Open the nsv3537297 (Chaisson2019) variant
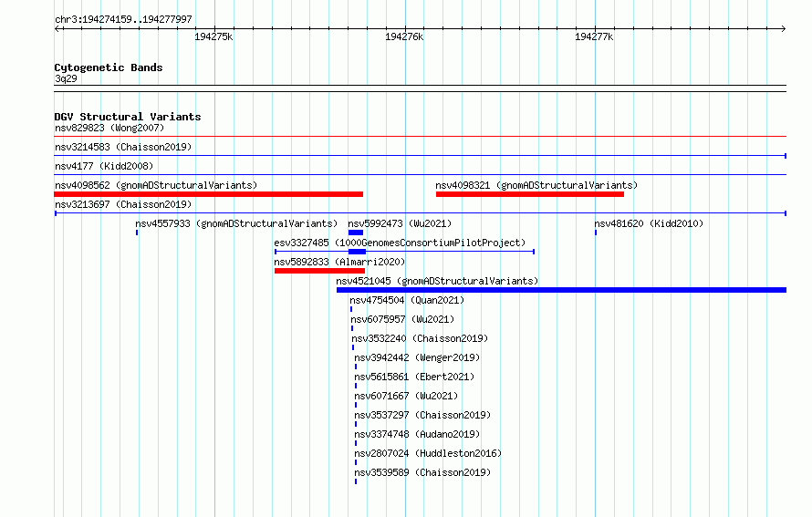This screenshot has height=517, width=812. [422, 415]
